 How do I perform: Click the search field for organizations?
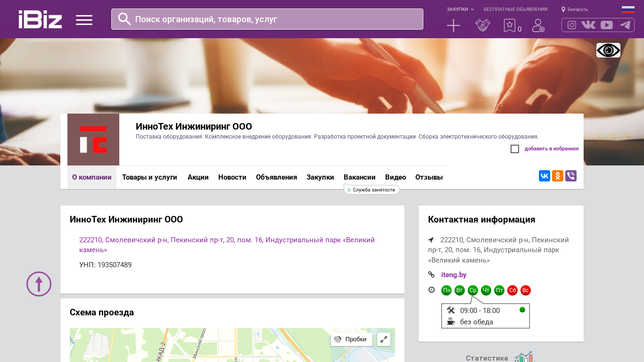pyautogui.click(x=267, y=19)
